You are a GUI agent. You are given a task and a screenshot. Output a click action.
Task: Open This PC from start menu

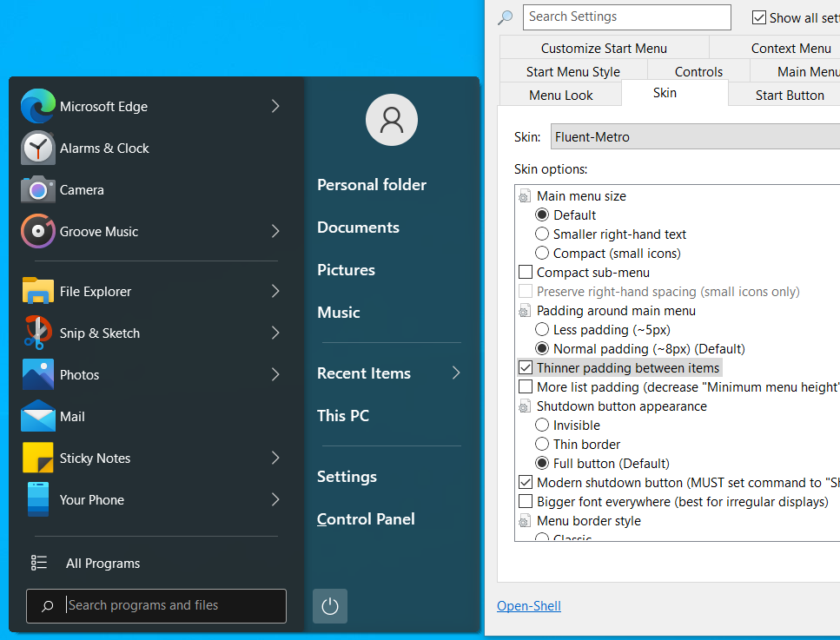[x=343, y=416]
